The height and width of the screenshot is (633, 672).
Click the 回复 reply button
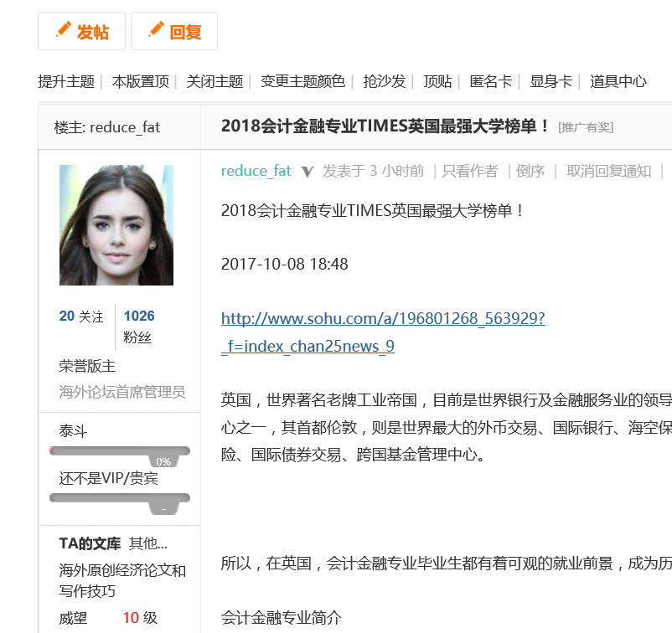(x=174, y=31)
